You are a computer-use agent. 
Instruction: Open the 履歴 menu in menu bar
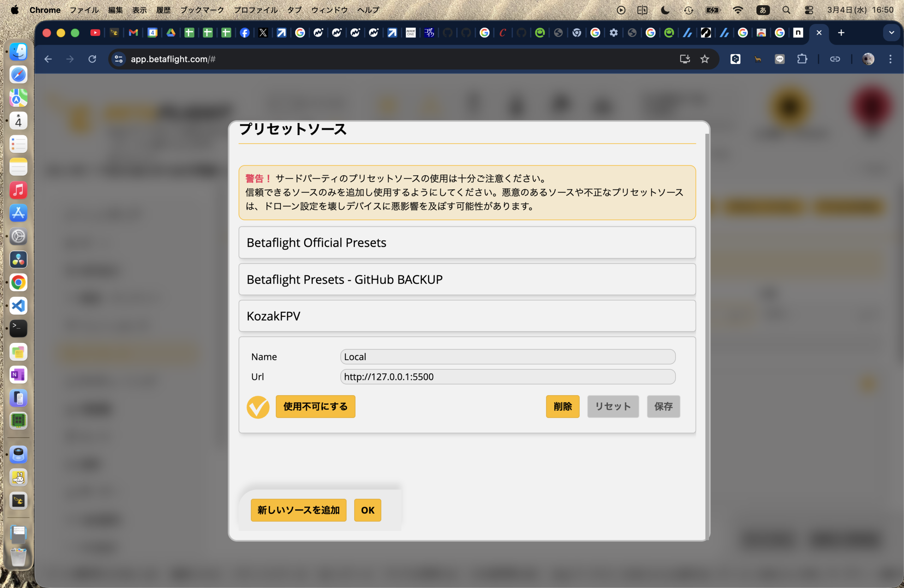pos(163,10)
